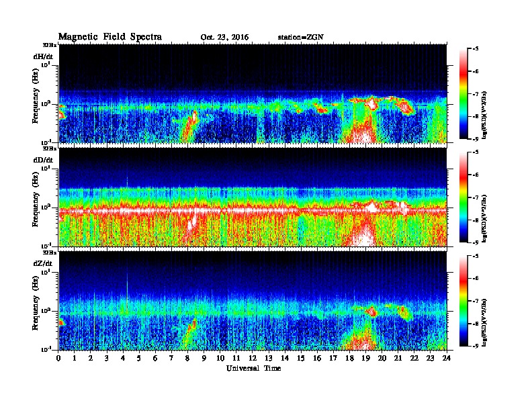
Task: Click hour tick label "24" on time axis
Action: coord(447,359)
